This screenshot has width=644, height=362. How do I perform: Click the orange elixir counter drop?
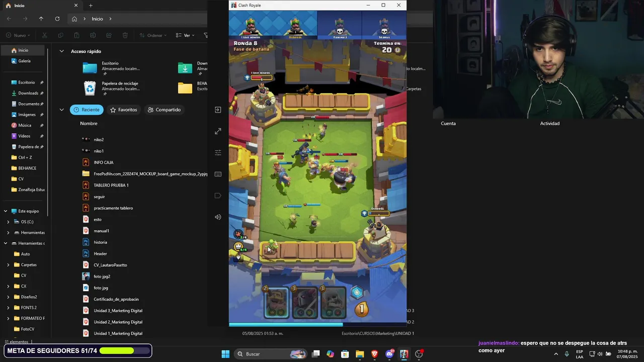point(361,309)
